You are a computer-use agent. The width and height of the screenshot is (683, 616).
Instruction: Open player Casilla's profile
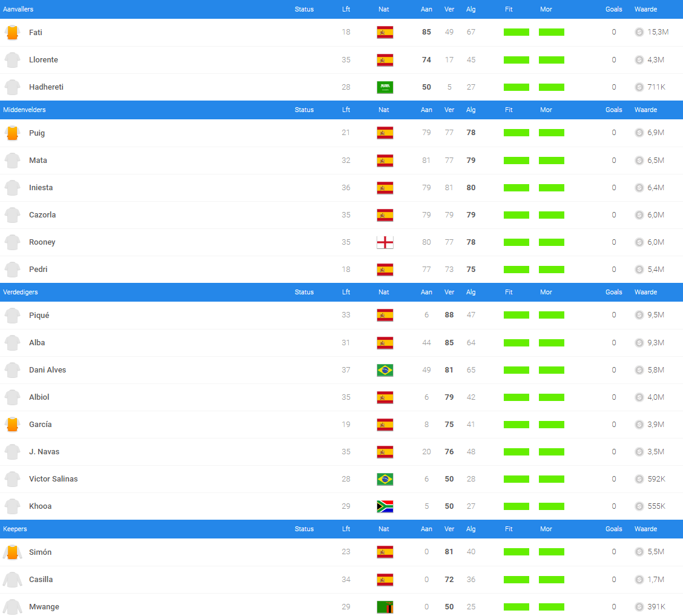point(41,580)
